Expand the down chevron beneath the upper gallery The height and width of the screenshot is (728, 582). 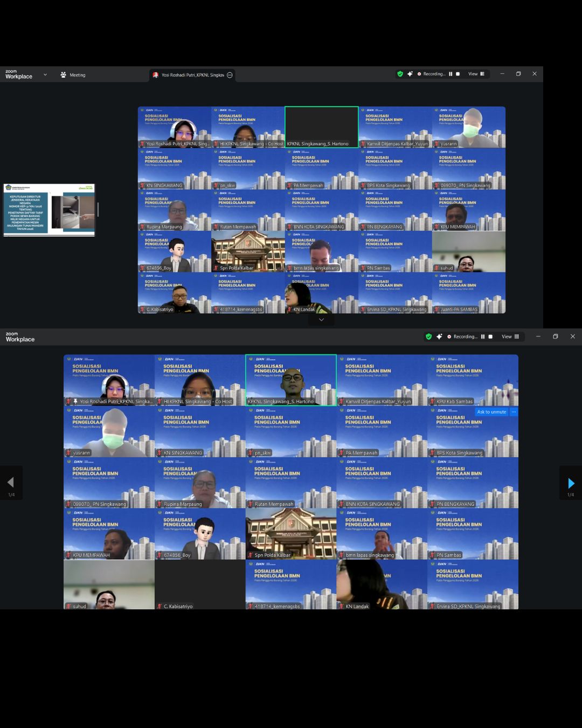point(321,320)
